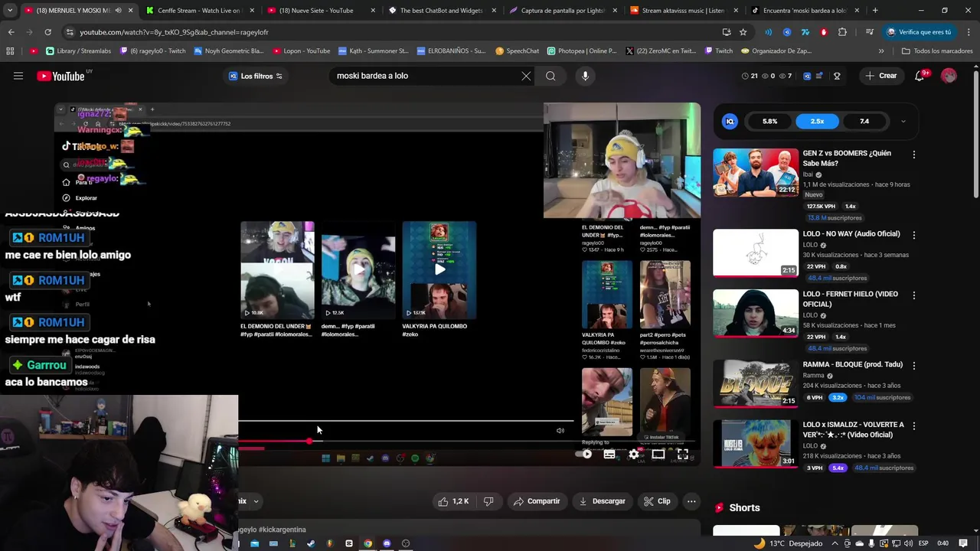Open the vidIQ trophy achievements icon
Viewport: 980px width, 551px height.
(837, 76)
